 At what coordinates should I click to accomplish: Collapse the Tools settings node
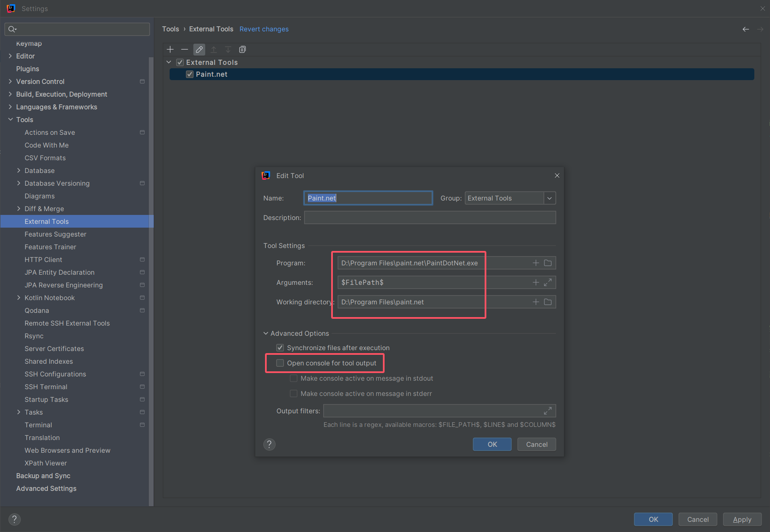click(10, 120)
